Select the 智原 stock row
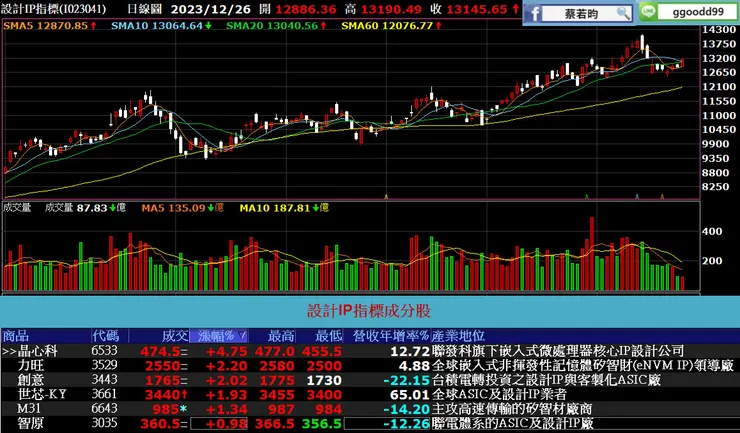The image size is (740, 433). (x=370, y=423)
